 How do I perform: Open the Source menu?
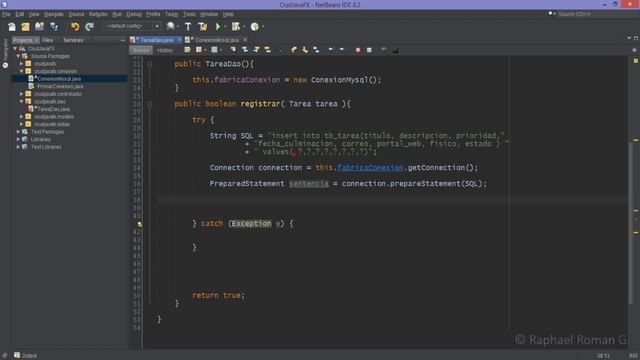pyautogui.click(x=76, y=14)
